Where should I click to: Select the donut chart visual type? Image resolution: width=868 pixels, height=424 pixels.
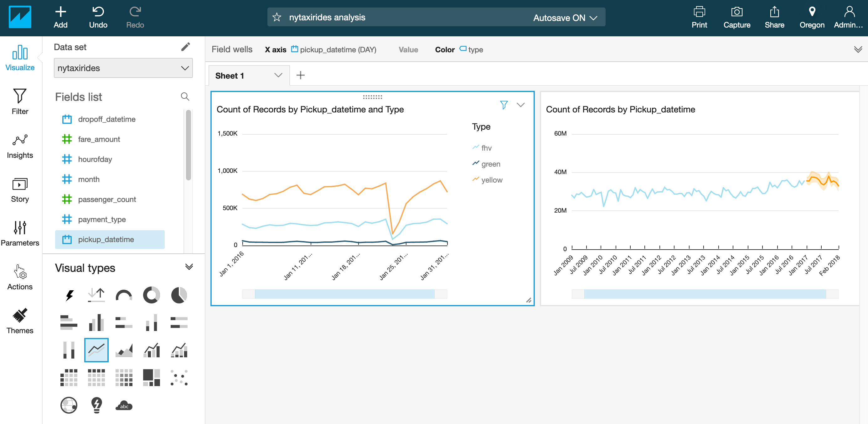pyautogui.click(x=151, y=295)
